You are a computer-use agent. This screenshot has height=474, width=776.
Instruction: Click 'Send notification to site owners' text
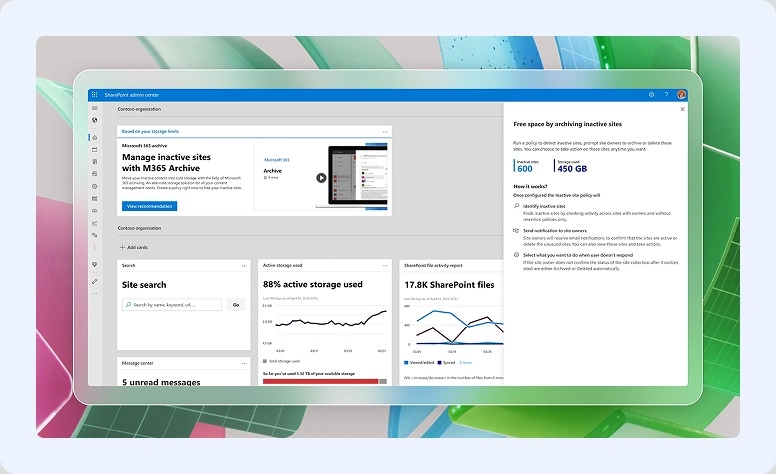pyautogui.click(x=555, y=231)
